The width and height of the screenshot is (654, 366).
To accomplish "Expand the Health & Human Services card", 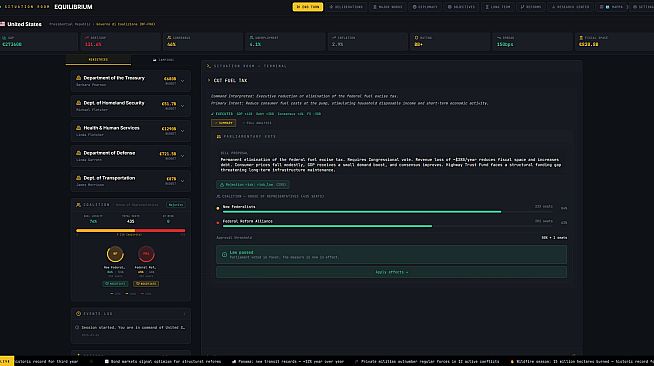I will click(182, 131).
